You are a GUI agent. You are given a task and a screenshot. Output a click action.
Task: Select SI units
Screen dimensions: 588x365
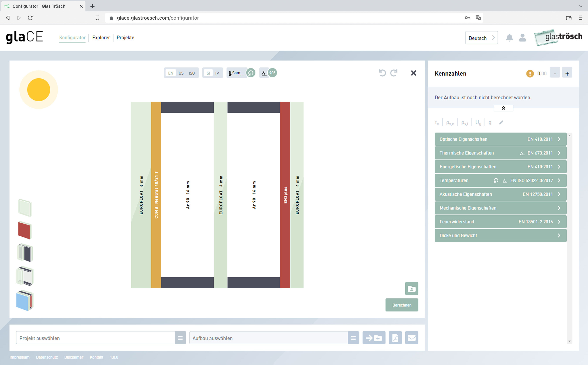(208, 73)
